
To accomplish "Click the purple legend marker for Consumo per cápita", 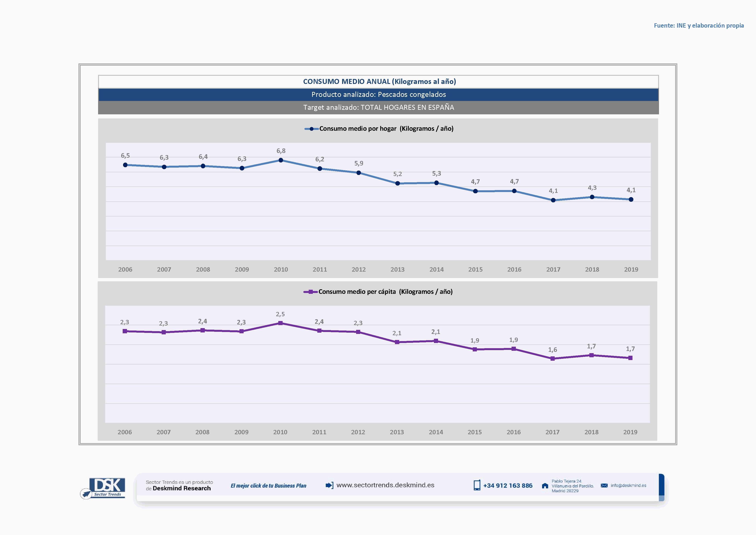I will pyautogui.click(x=310, y=292).
